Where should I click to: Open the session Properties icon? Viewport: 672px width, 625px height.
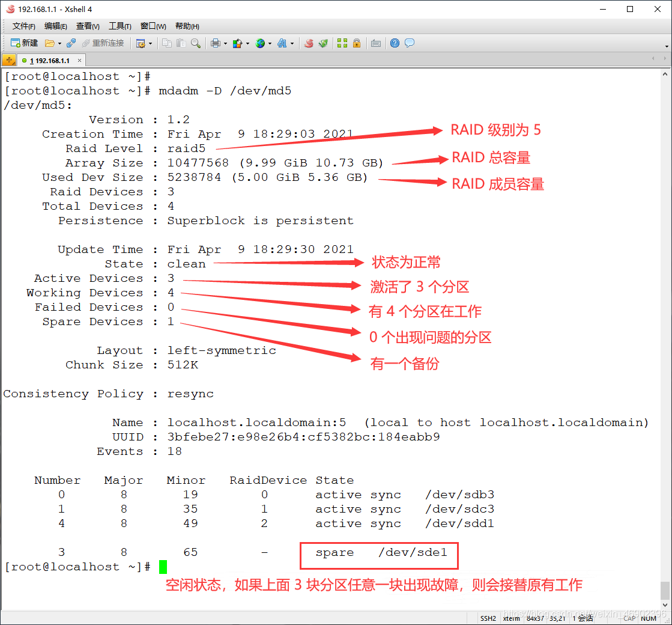[x=141, y=43]
